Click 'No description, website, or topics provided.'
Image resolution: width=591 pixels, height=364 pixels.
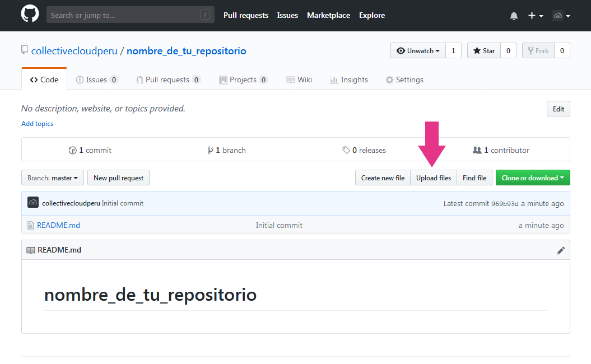(x=103, y=109)
